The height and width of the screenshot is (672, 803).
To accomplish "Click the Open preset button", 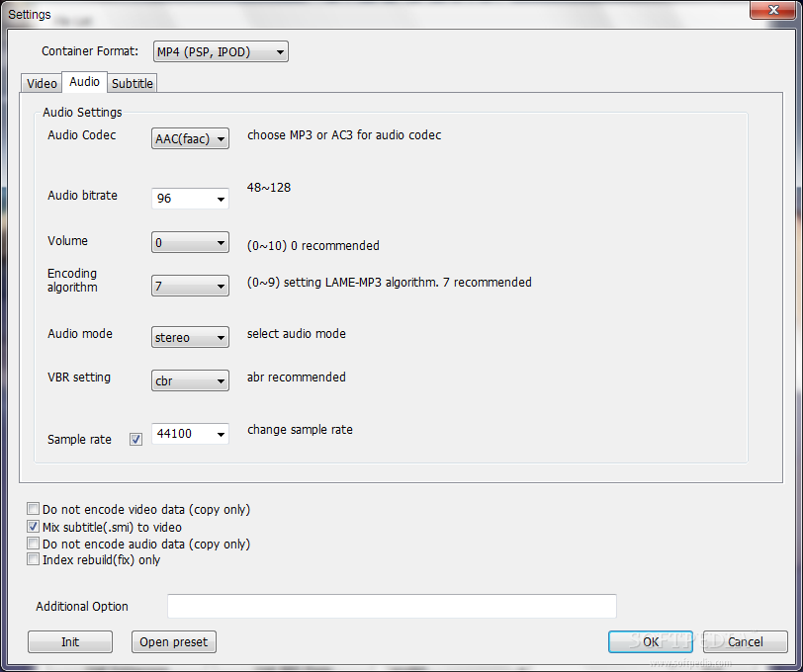I will 174,641.
